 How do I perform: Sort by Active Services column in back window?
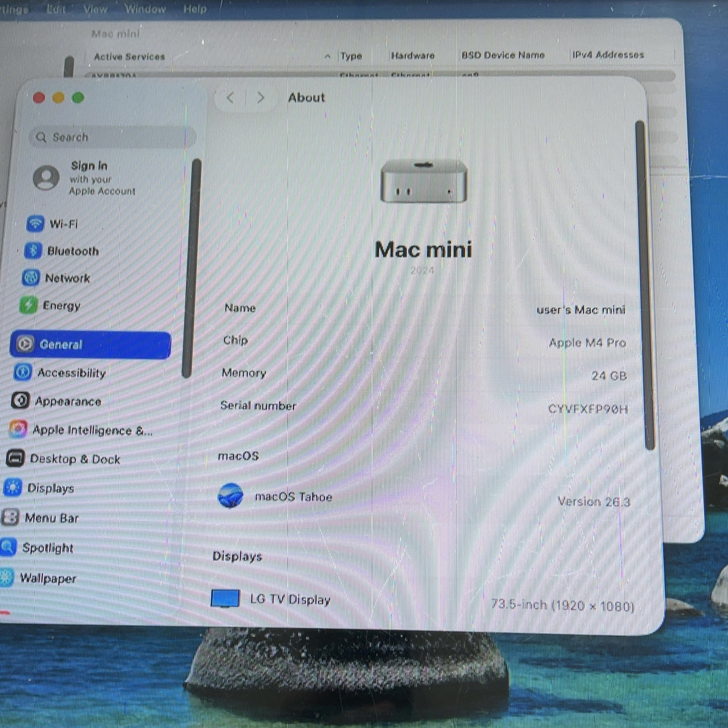click(x=129, y=56)
